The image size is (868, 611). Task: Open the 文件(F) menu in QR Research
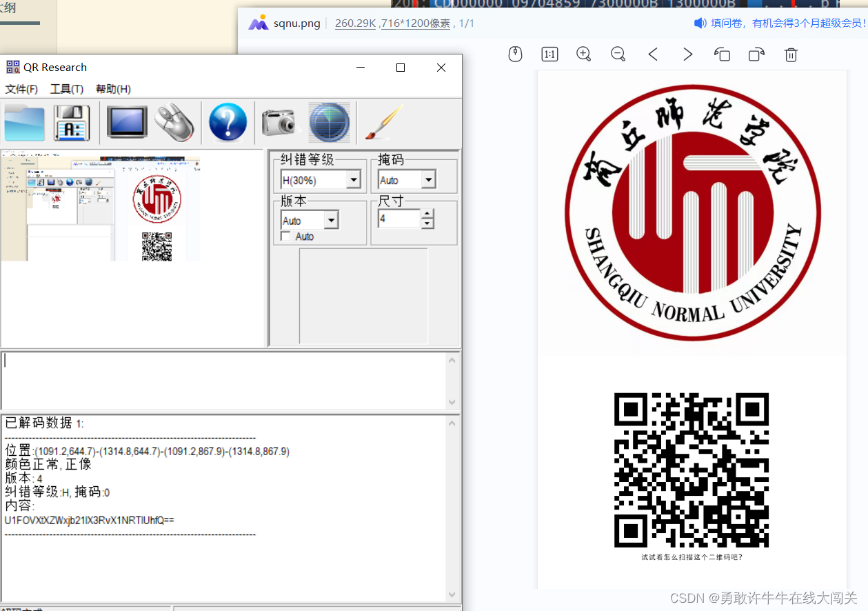pos(22,88)
